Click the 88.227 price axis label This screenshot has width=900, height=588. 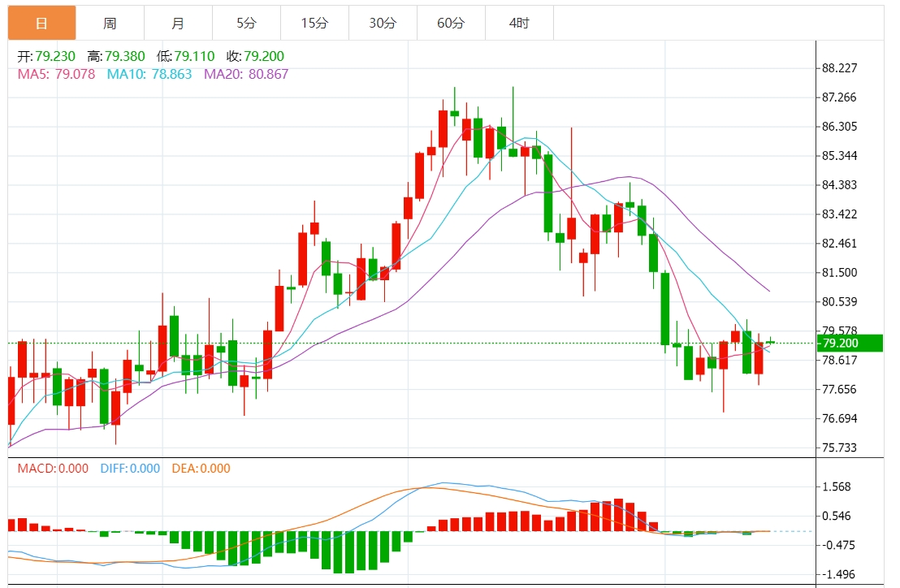coord(840,68)
